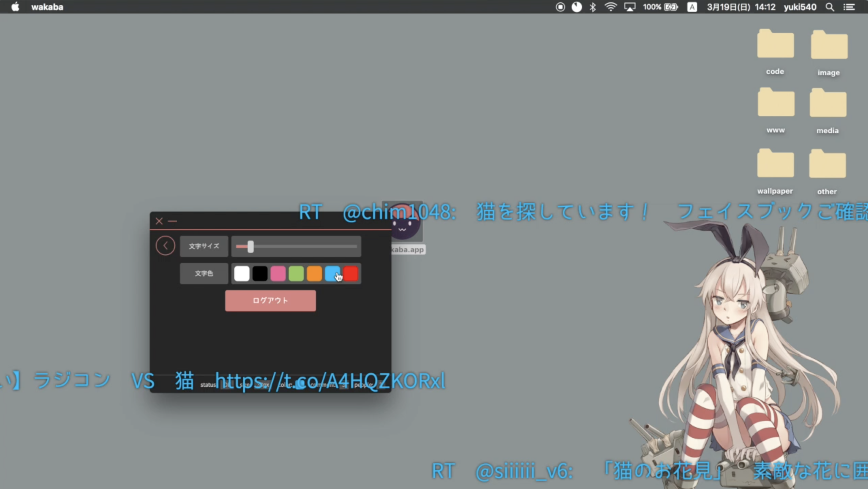868x489 pixels.
Task: Click the Spotlight search icon
Action: 830,7
